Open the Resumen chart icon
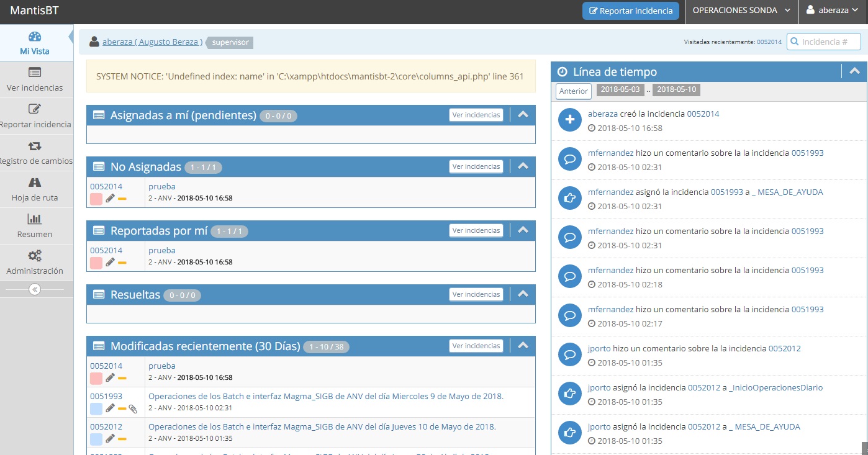 (35, 219)
